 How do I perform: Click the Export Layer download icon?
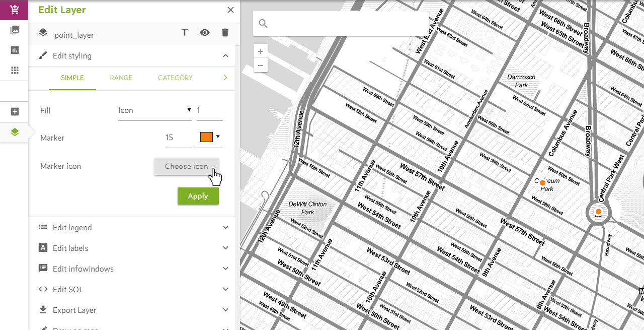tap(43, 309)
